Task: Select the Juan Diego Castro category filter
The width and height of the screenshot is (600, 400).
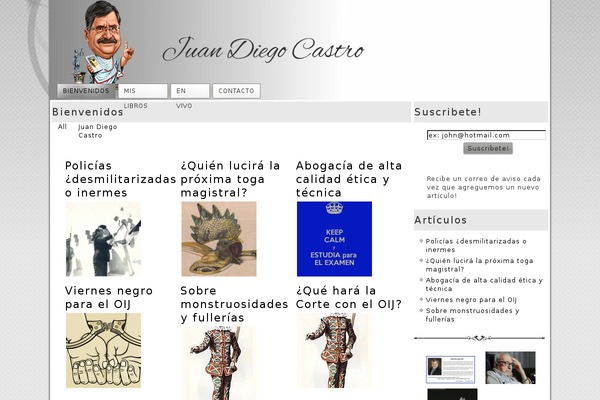Action: coord(98,131)
